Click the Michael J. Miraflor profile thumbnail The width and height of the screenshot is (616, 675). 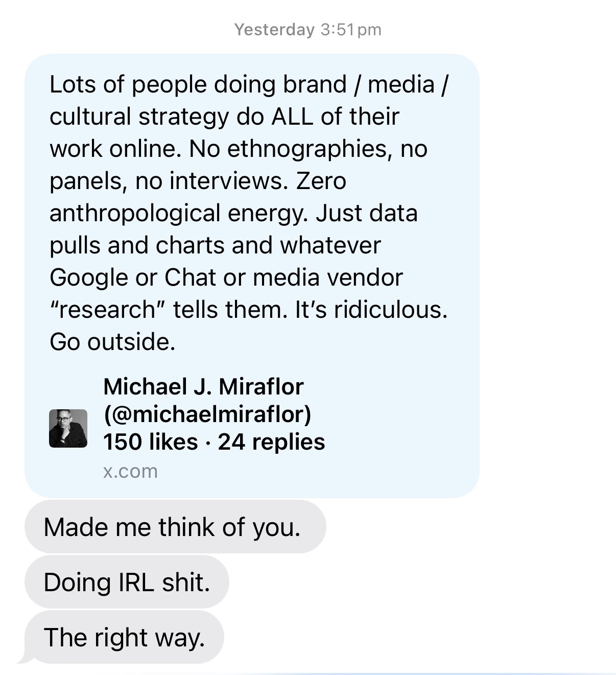tap(68, 428)
